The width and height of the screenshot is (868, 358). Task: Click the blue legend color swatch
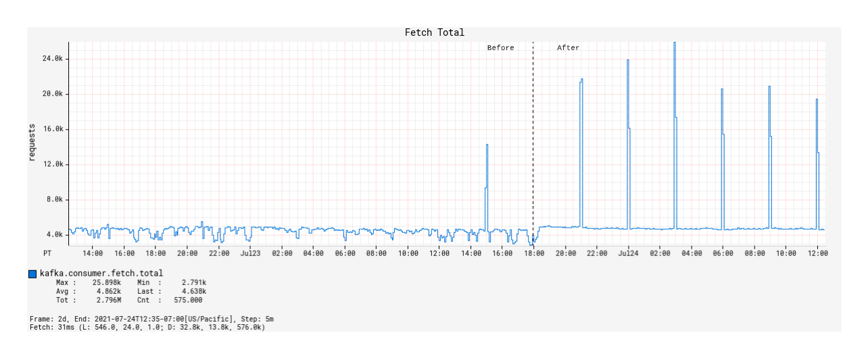point(32,274)
